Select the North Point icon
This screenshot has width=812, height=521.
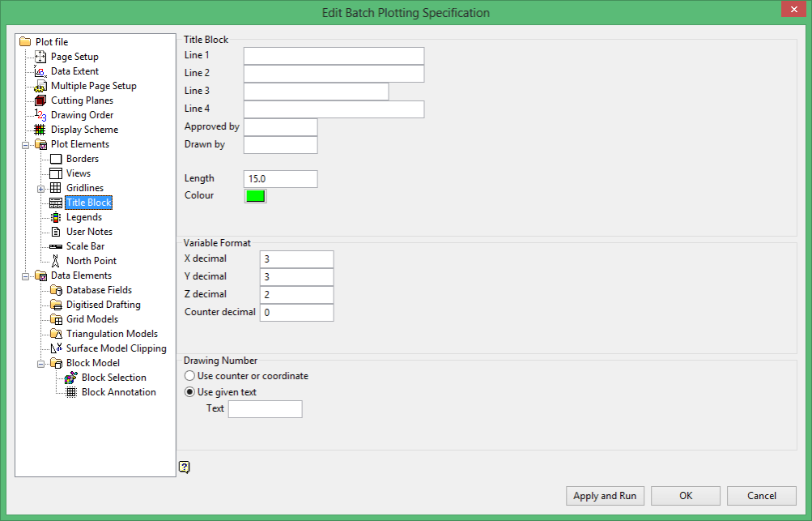coord(55,261)
